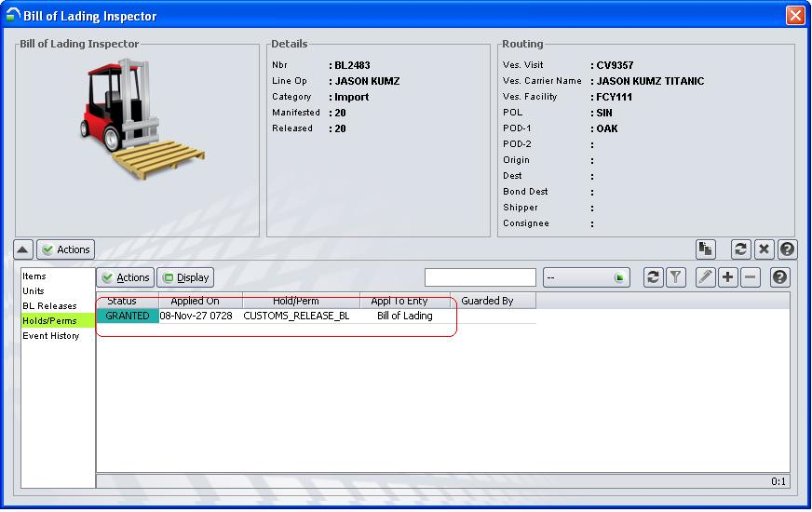This screenshot has width=812, height=512.
Task: Click the 08-Nov-27 0728 applied date cell
Action: pos(200,316)
